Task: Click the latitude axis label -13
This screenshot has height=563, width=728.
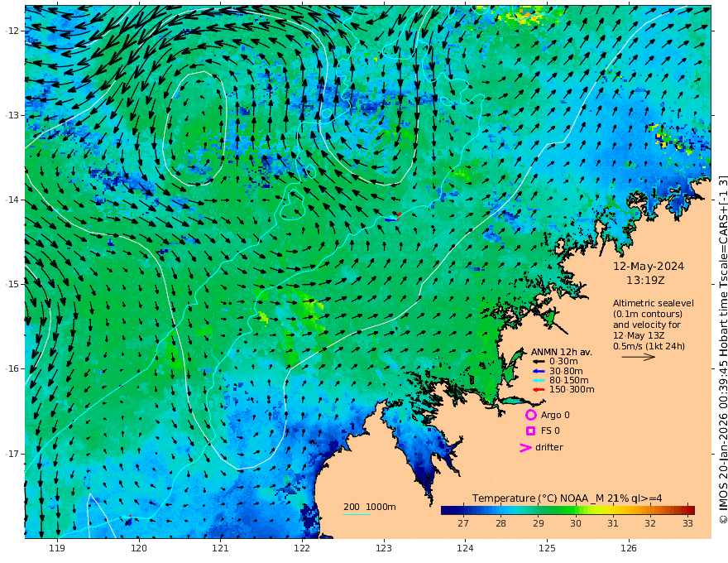Action: pos(12,115)
